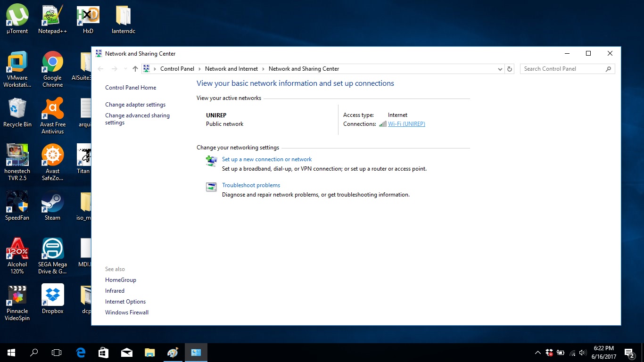
Task: Open taskbar Search magnifier
Action: pos(34,353)
